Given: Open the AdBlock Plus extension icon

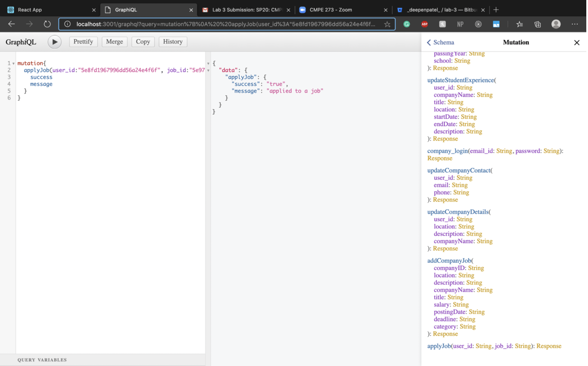Looking at the screenshot, I should click(424, 24).
